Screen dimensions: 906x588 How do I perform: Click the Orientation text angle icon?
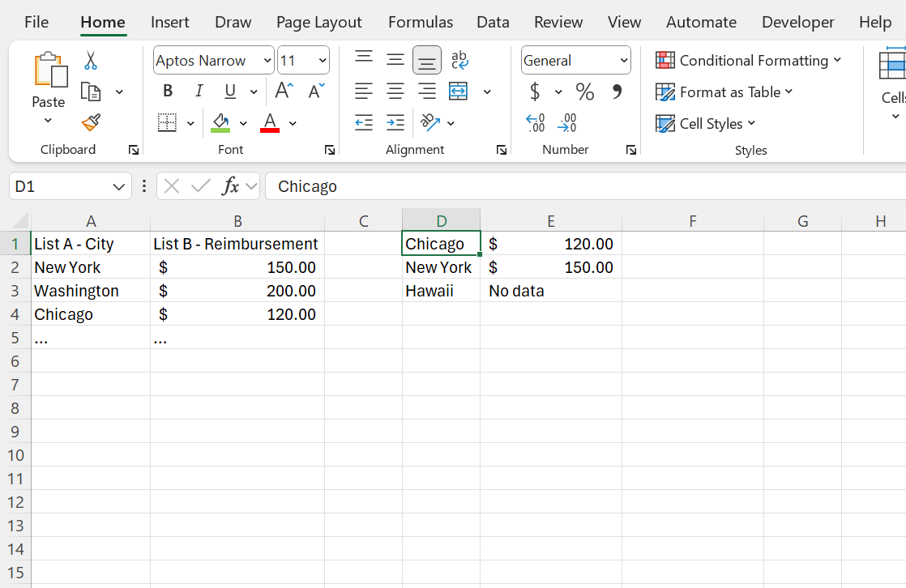(429, 122)
